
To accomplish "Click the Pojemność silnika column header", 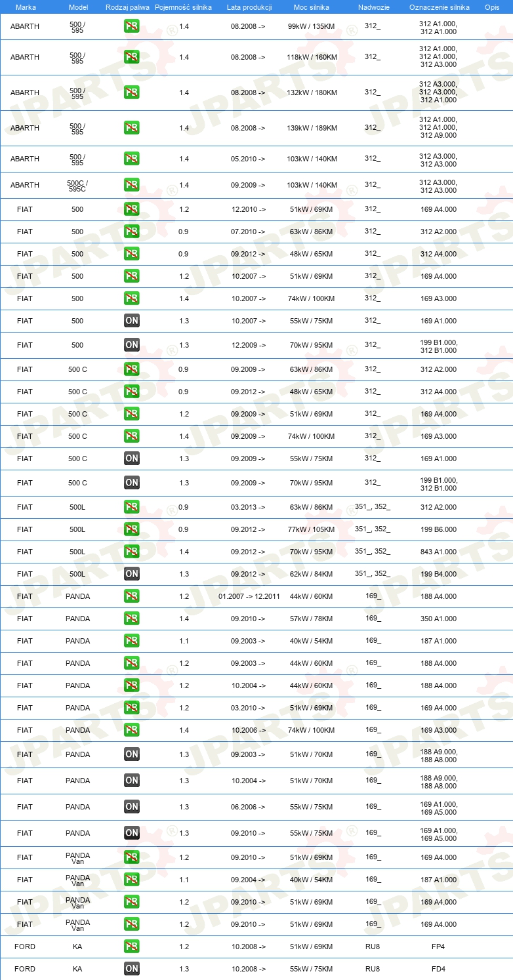I will (183, 7).
